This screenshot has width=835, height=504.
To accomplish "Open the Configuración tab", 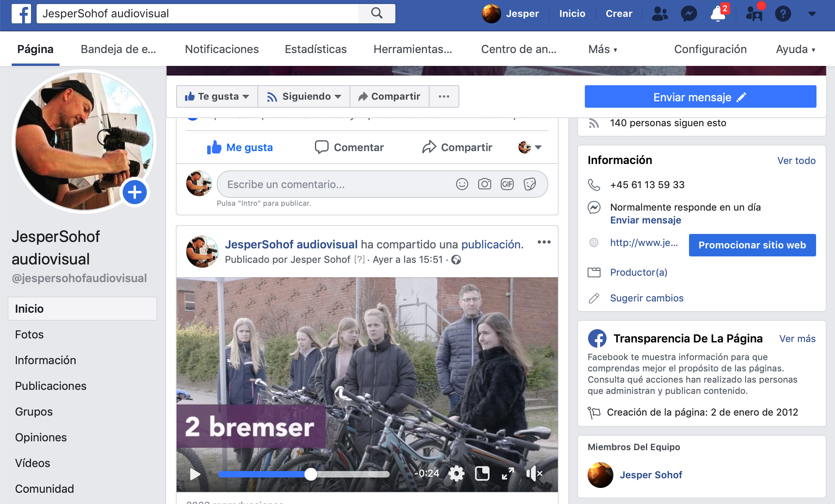I will pos(710,49).
